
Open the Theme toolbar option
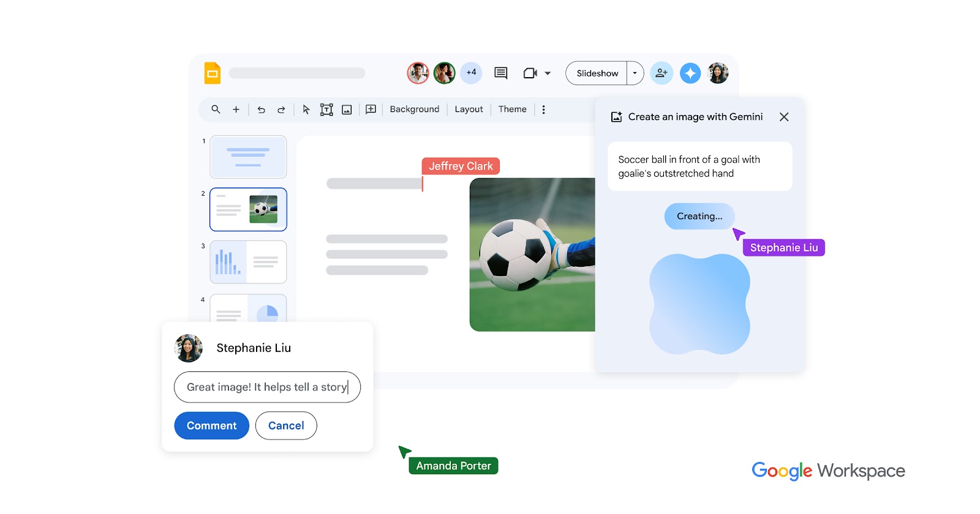click(512, 110)
